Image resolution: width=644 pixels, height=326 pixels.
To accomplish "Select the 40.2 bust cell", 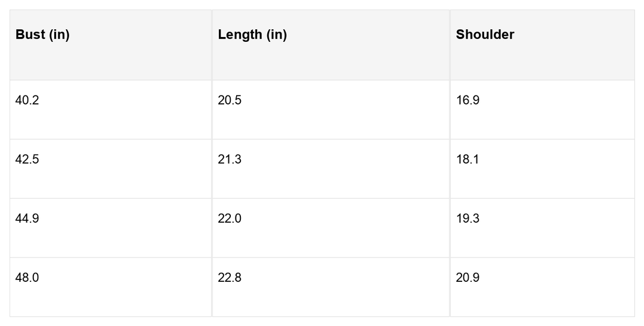I will pyautogui.click(x=27, y=100).
